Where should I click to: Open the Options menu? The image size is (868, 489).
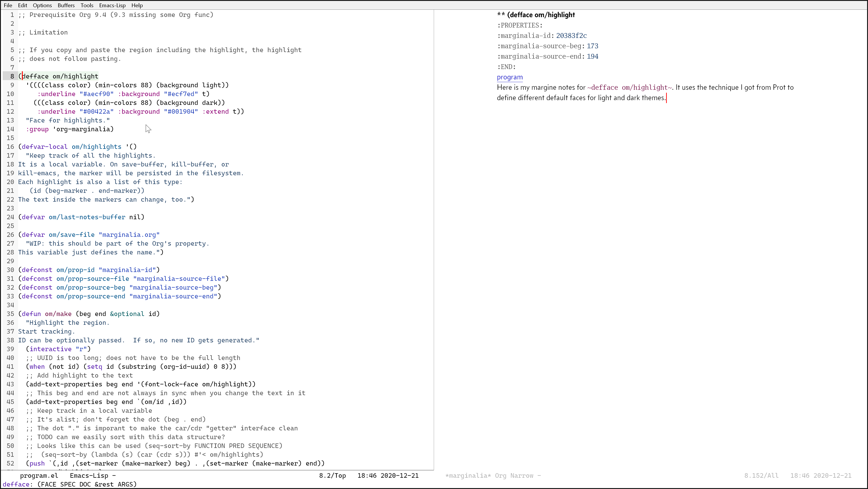point(42,5)
